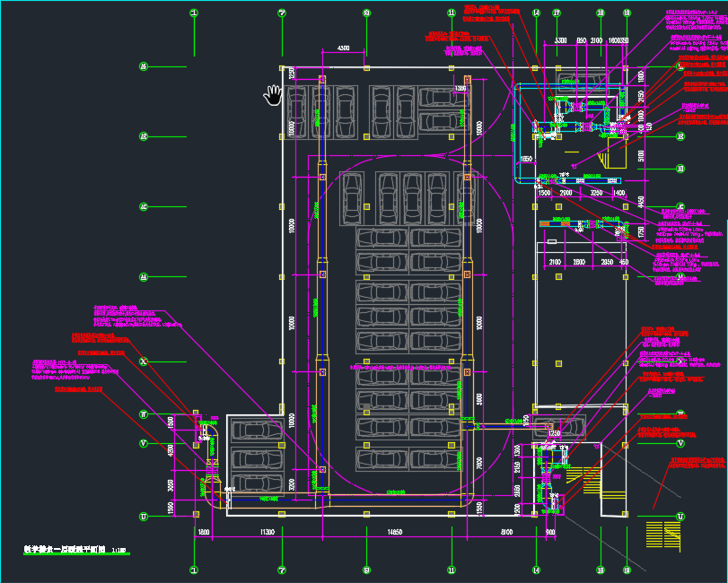Click the left-side grid bubble A
This screenshot has height=583, width=728.
(143, 66)
